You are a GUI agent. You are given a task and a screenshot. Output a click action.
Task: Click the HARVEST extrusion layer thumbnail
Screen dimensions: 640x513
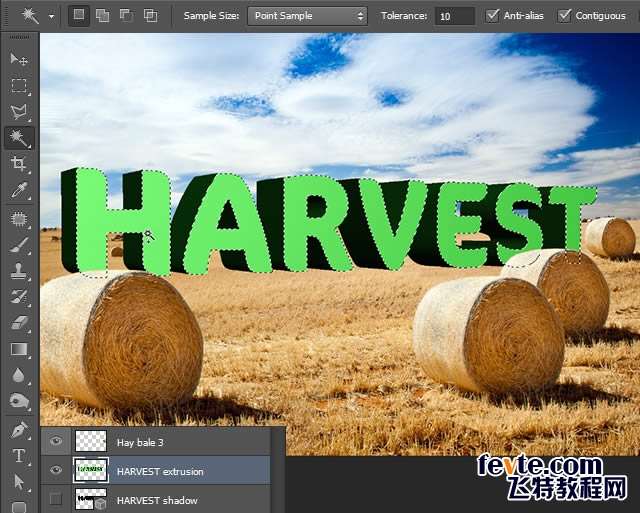(91, 471)
